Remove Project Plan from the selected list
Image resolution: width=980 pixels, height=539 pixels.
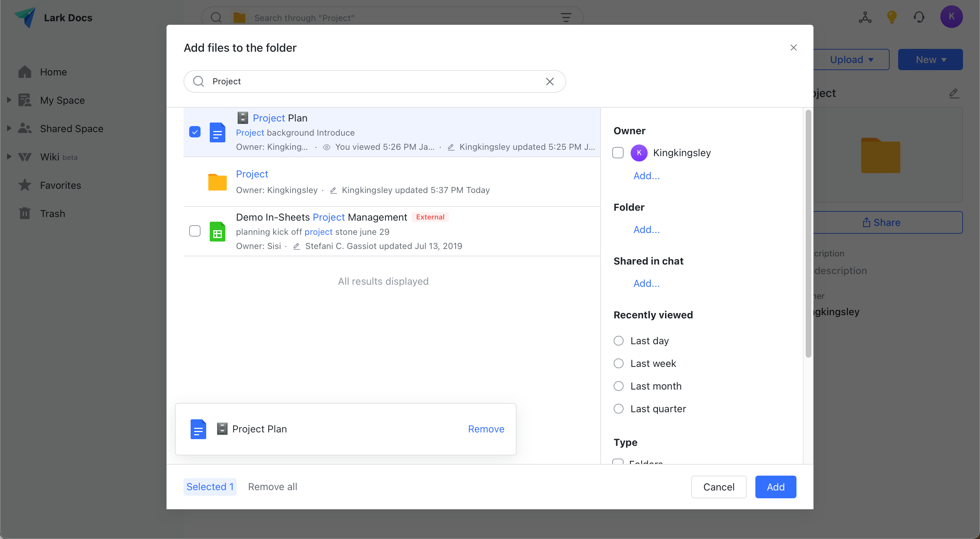click(x=486, y=429)
